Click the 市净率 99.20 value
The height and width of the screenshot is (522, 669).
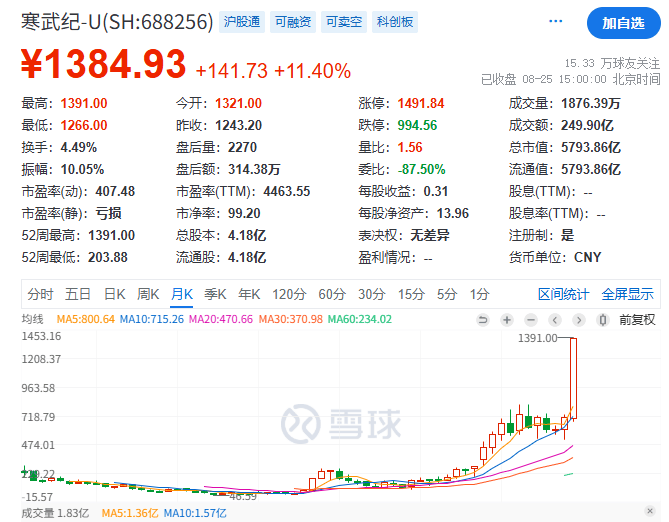pos(244,213)
